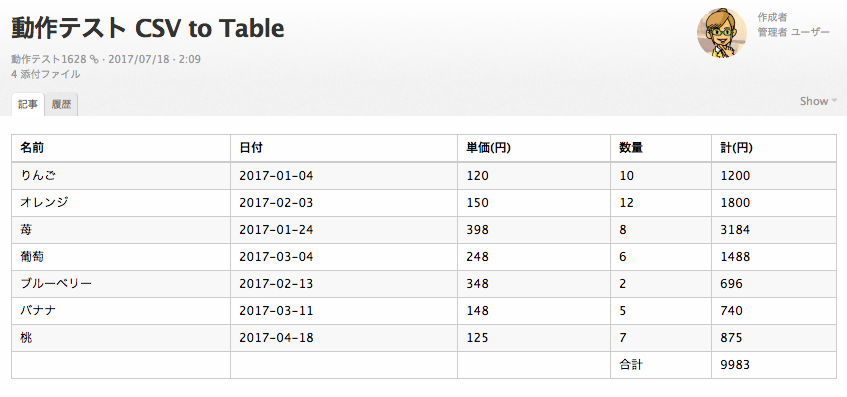The height and width of the screenshot is (397, 847).
Task: Switch to the 履歴 tab
Action: click(x=62, y=104)
